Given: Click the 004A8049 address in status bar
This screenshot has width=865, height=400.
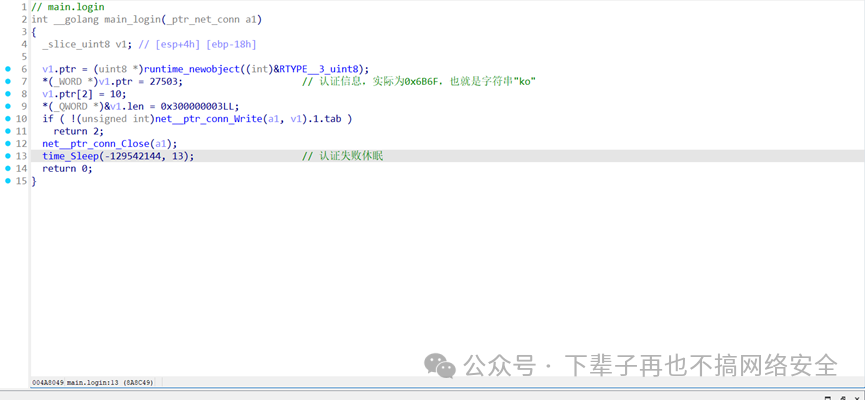Looking at the screenshot, I should [x=48, y=382].
